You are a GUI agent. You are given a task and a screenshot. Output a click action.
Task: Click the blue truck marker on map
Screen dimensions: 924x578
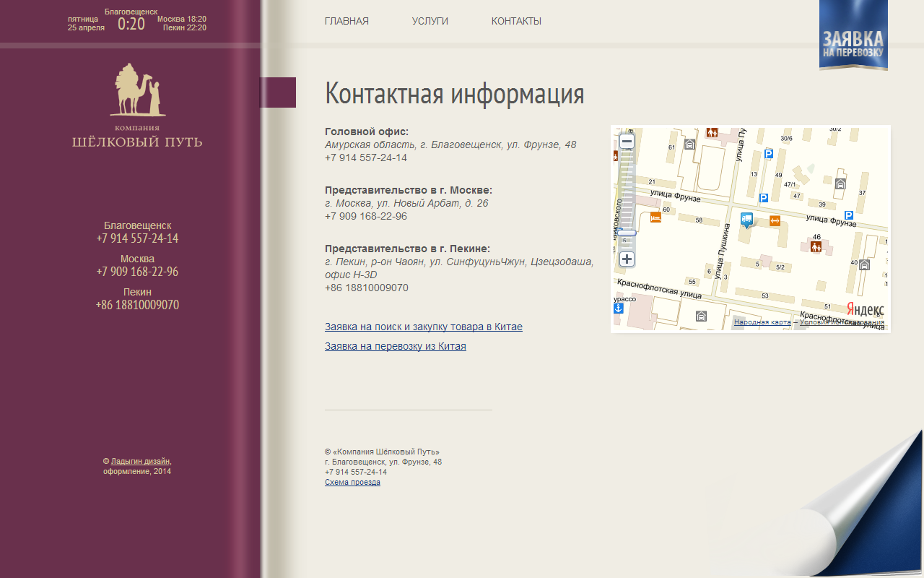(746, 219)
